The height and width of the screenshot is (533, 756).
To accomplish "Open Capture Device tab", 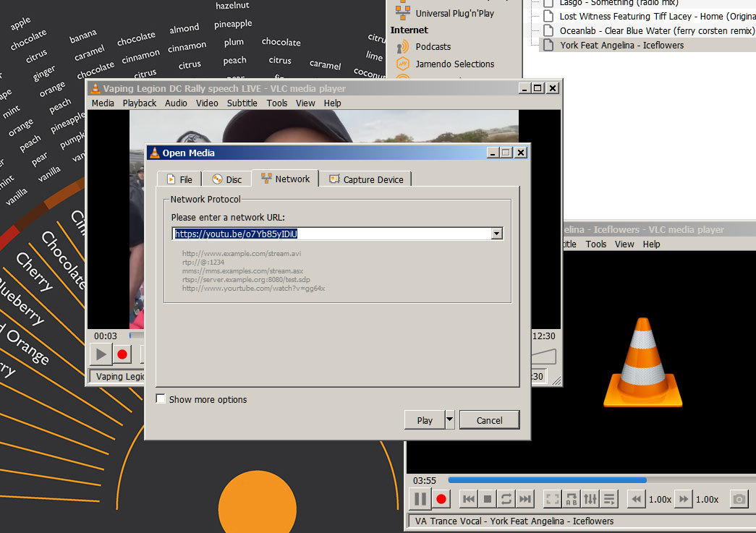I will pyautogui.click(x=366, y=179).
